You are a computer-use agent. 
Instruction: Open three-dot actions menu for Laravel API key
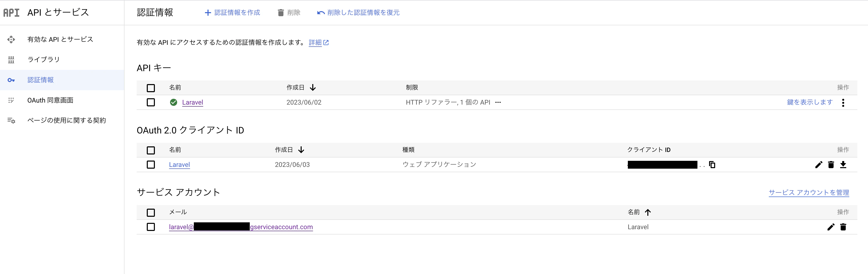[843, 103]
